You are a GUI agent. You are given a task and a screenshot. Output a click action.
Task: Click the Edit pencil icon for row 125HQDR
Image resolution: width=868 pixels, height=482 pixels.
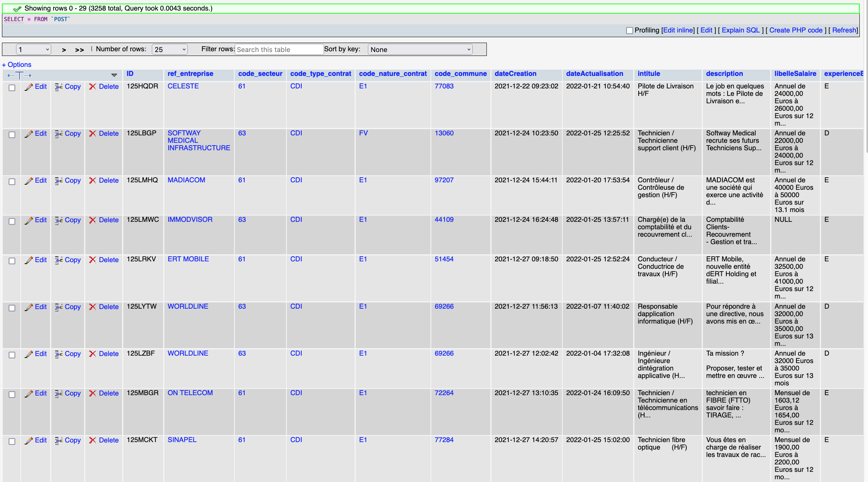(x=29, y=86)
